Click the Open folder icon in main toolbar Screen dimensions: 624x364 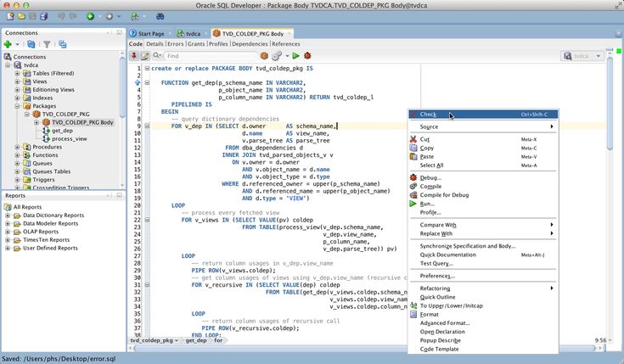click(x=21, y=16)
